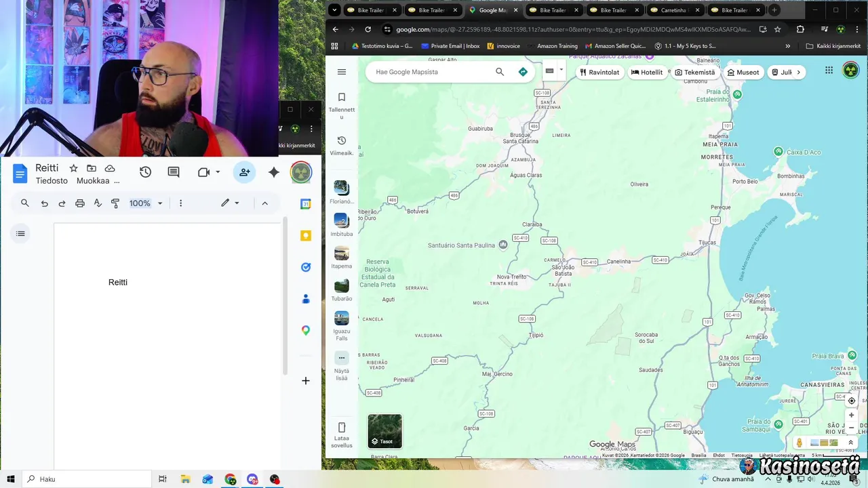Open innovoice bookmark
Viewport: 868px width, 488px height.
pos(503,46)
